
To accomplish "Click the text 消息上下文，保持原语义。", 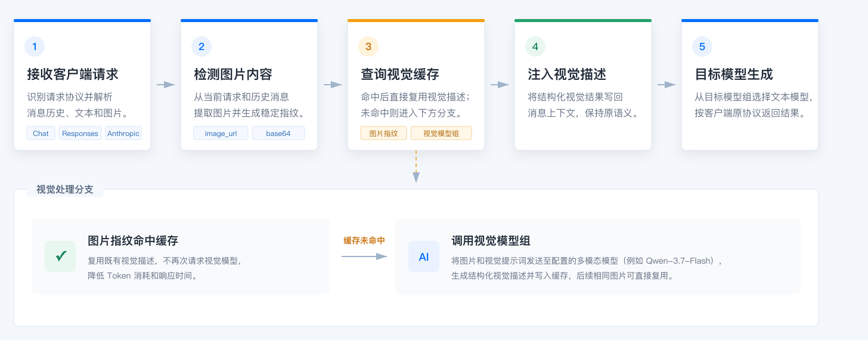I will click(584, 113).
